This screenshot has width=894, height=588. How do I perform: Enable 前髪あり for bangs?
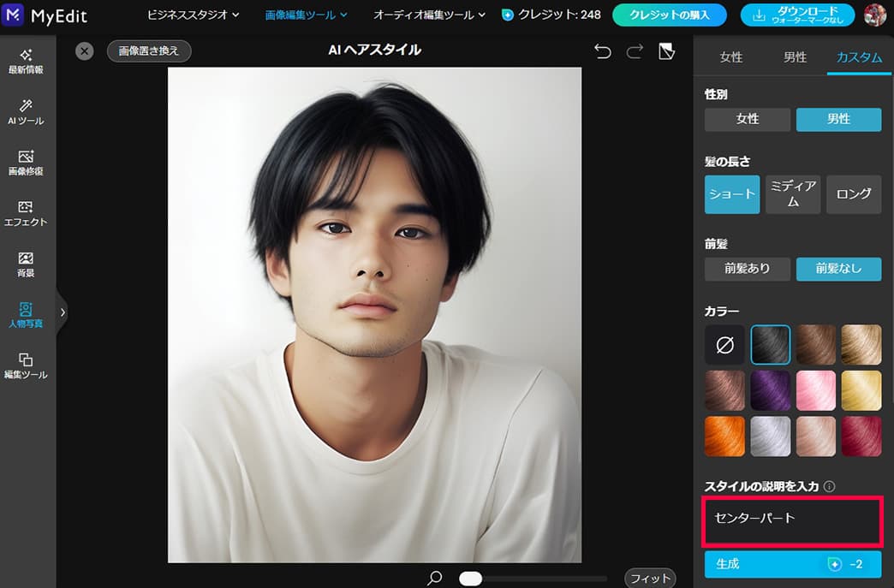click(x=746, y=269)
